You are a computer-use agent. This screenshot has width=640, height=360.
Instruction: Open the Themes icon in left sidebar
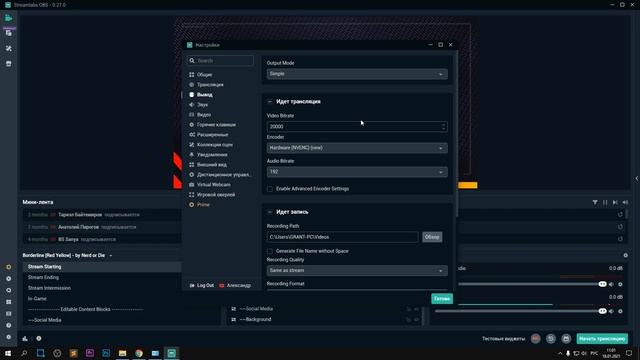pos(9,49)
